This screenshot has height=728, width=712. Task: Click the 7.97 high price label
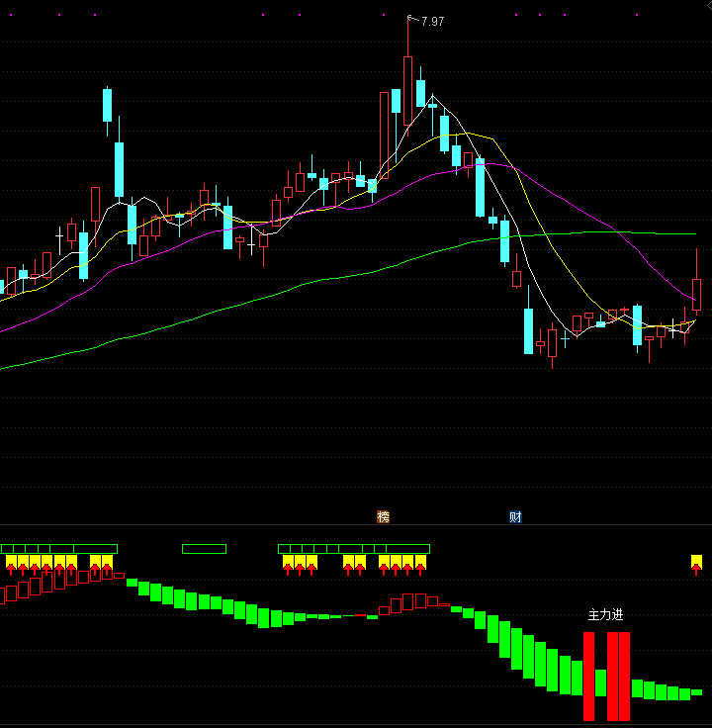point(432,22)
